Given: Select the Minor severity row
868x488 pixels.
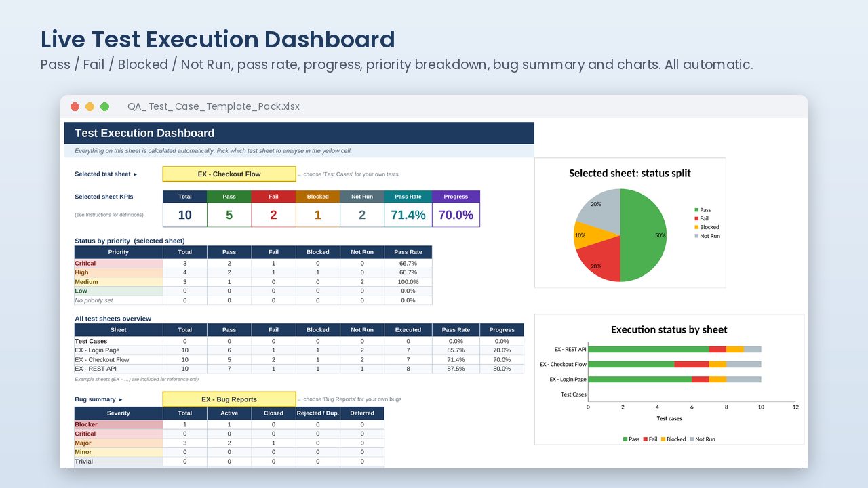Looking at the screenshot, I should pyautogui.click(x=229, y=452).
